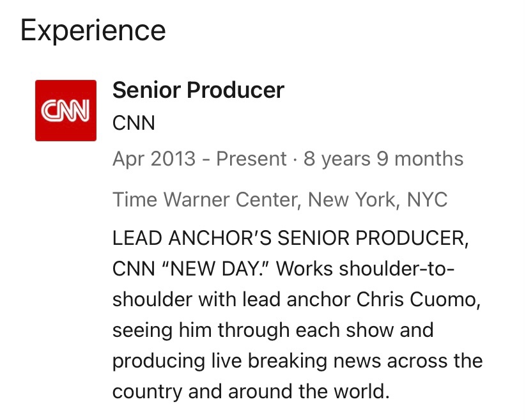Click the Experience section heading
This screenshot has width=526, height=420.
pyautogui.click(x=93, y=31)
